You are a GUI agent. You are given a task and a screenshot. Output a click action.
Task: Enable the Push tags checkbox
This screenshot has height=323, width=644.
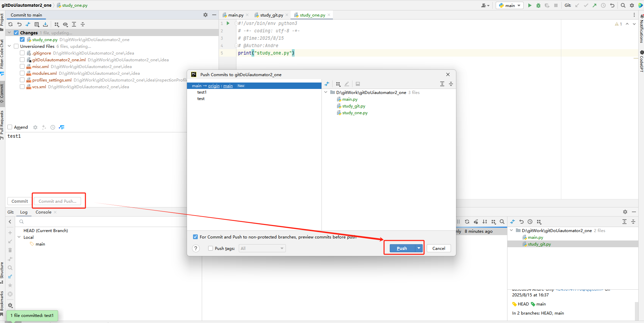pos(211,248)
